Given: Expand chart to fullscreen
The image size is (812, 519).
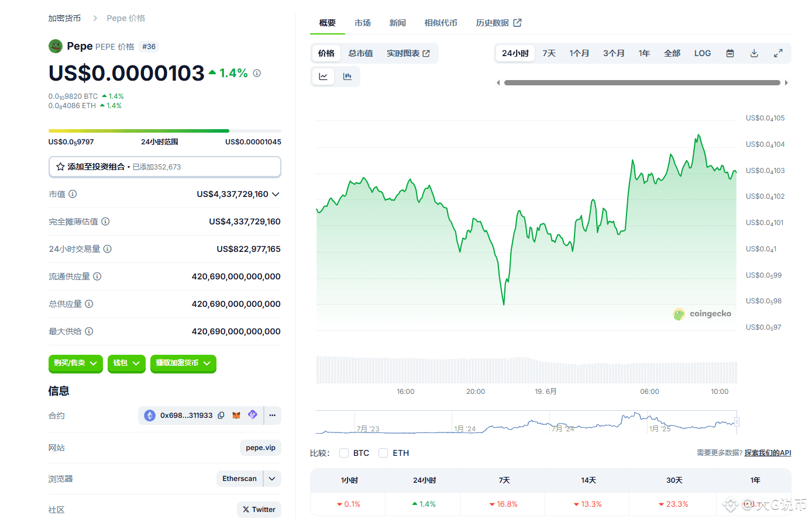Looking at the screenshot, I should pyautogui.click(x=778, y=53).
